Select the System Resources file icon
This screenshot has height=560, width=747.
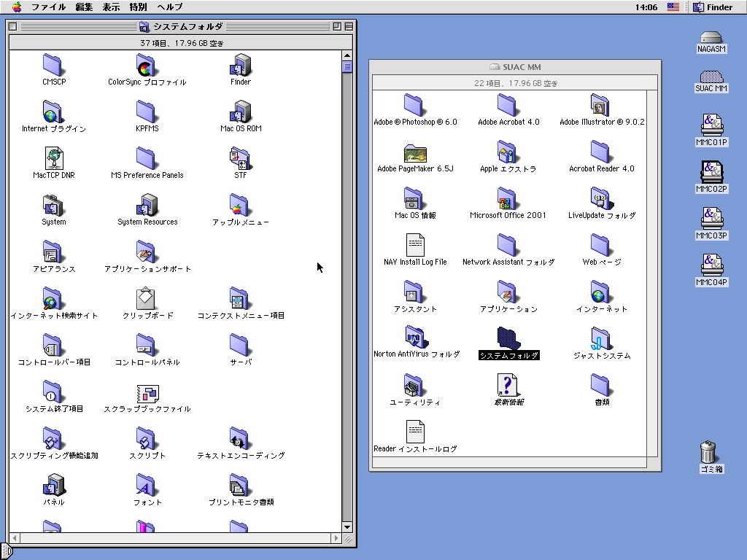pos(146,205)
